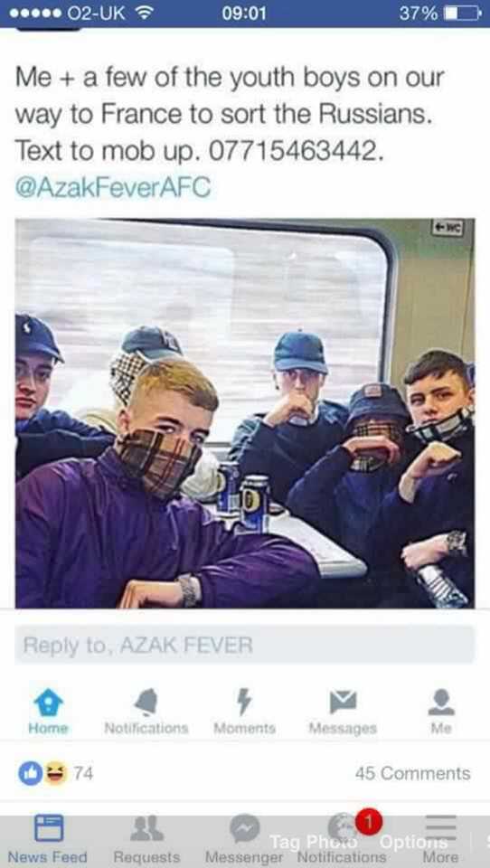Open the Messages envelope icon

pyautogui.click(x=343, y=703)
